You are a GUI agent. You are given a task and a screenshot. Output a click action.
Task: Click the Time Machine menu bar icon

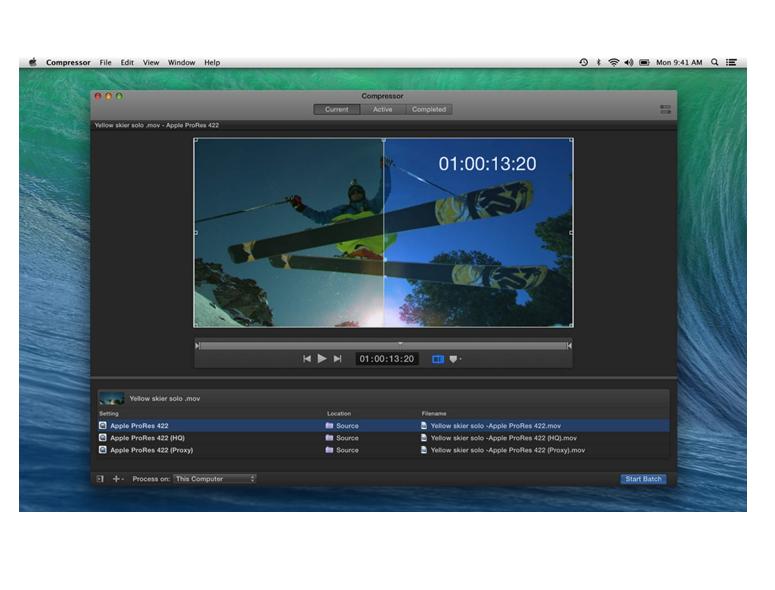584,62
